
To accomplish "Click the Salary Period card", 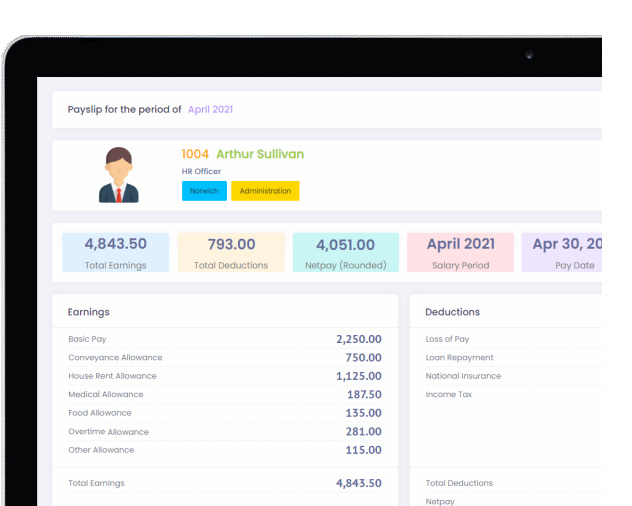I will (460, 253).
